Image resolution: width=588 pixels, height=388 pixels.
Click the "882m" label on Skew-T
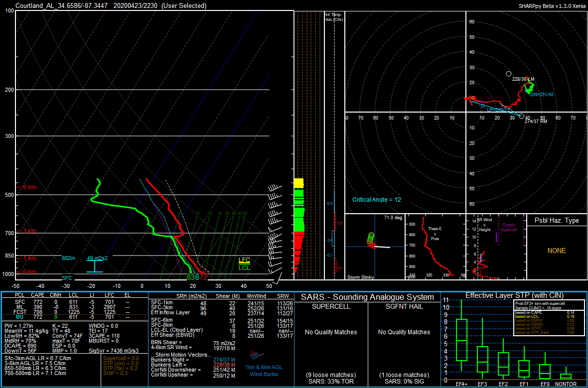(x=69, y=259)
